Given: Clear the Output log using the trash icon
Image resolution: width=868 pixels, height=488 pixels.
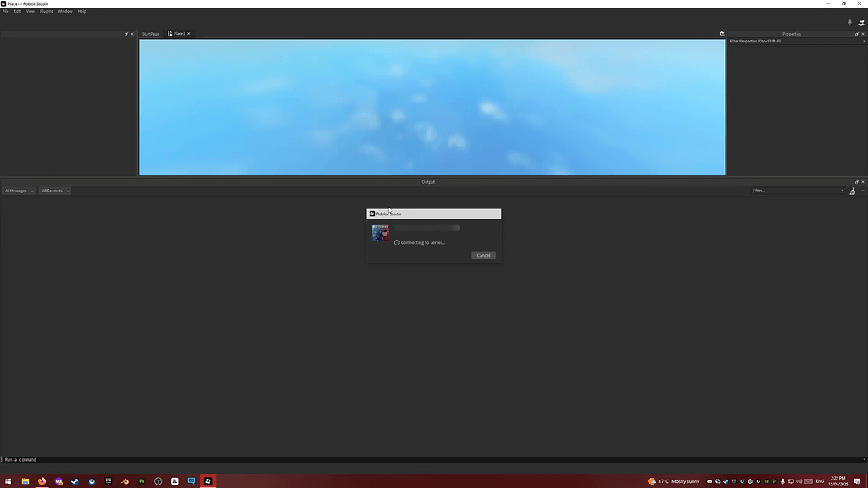Looking at the screenshot, I should pos(852,191).
